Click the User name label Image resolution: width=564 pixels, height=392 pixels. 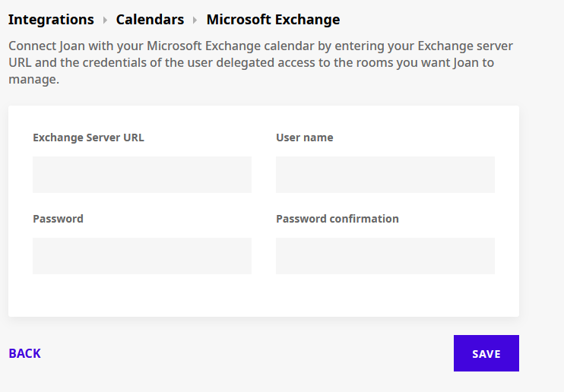tap(305, 138)
